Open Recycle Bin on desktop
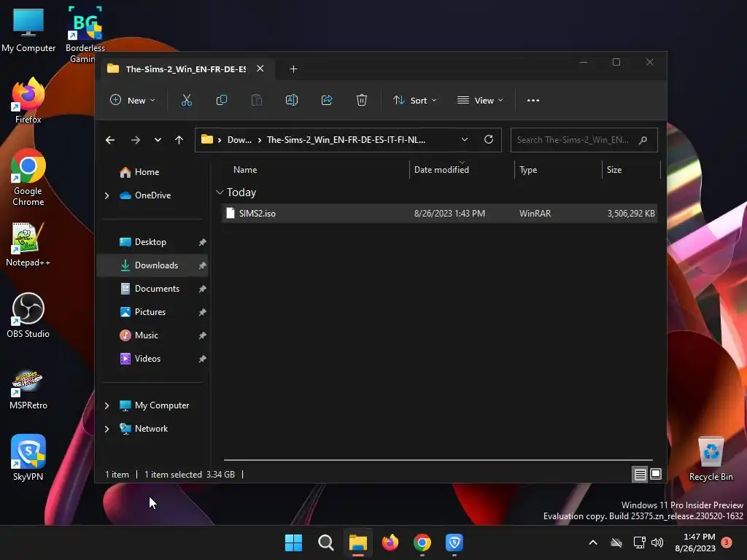The height and width of the screenshot is (560, 747). (711, 459)
